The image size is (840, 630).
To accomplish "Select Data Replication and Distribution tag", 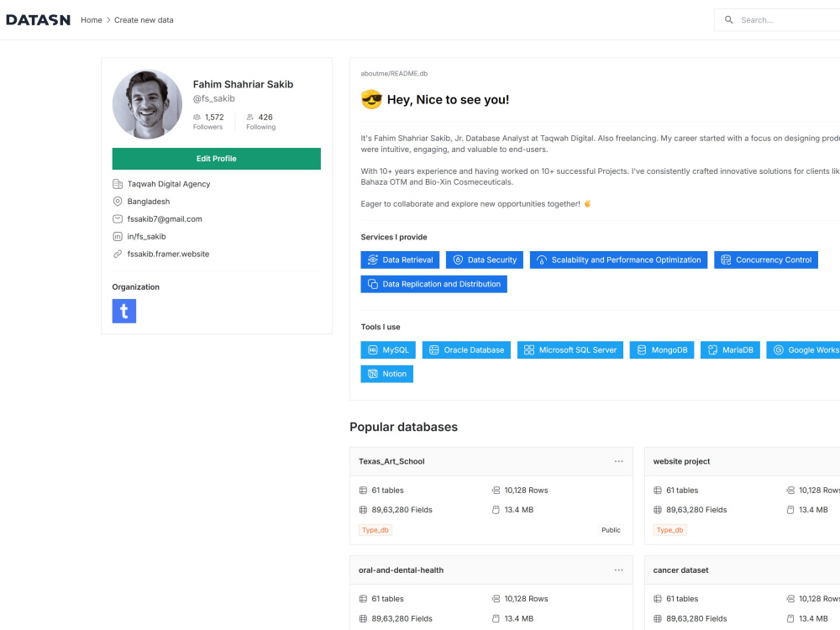I will (434, 284).
